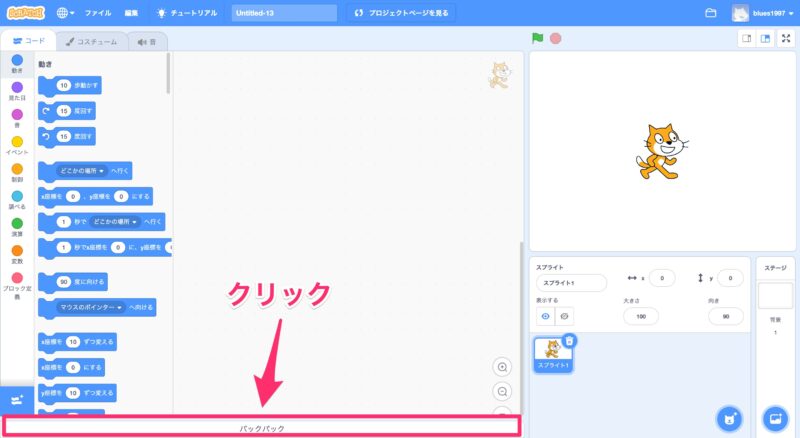Delete sprite using the trash icon
Image resolution: width=800 pixels, height=438 pixels.
tap(568, 341)
